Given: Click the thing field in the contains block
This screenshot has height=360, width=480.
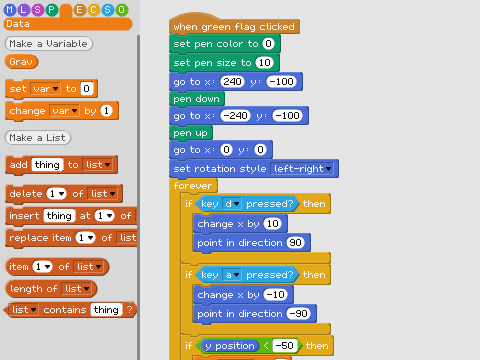Looking at the screenshot, I should pyautogui.click(x=106, y=310).
